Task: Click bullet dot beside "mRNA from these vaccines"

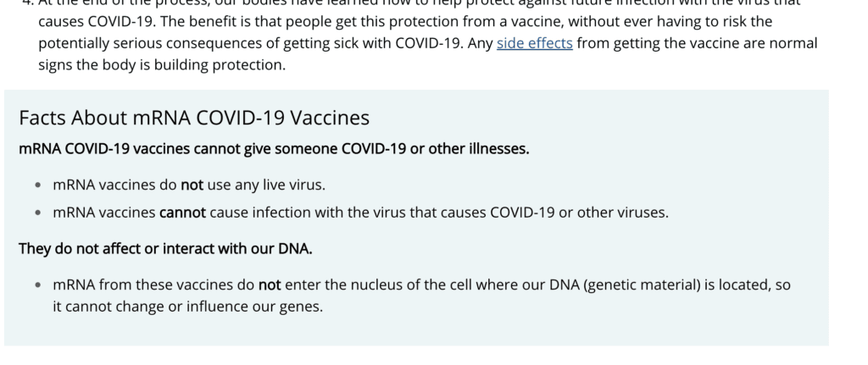Action: coord(37,286)
